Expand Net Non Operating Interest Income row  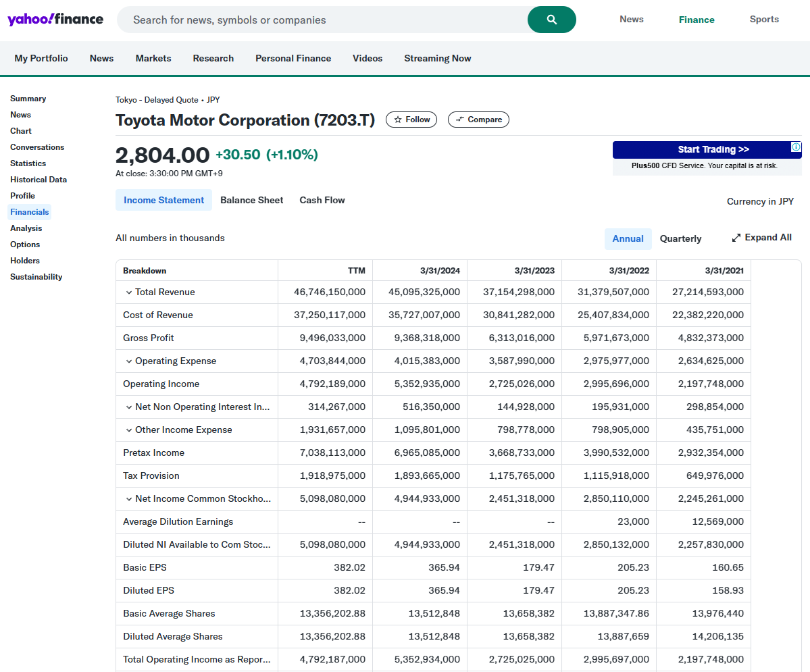pos(129,407)
